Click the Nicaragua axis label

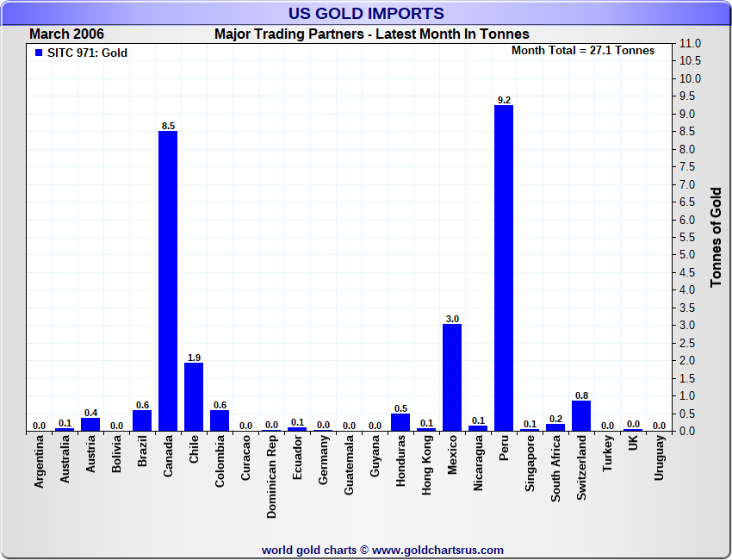[x=478, y=463]
